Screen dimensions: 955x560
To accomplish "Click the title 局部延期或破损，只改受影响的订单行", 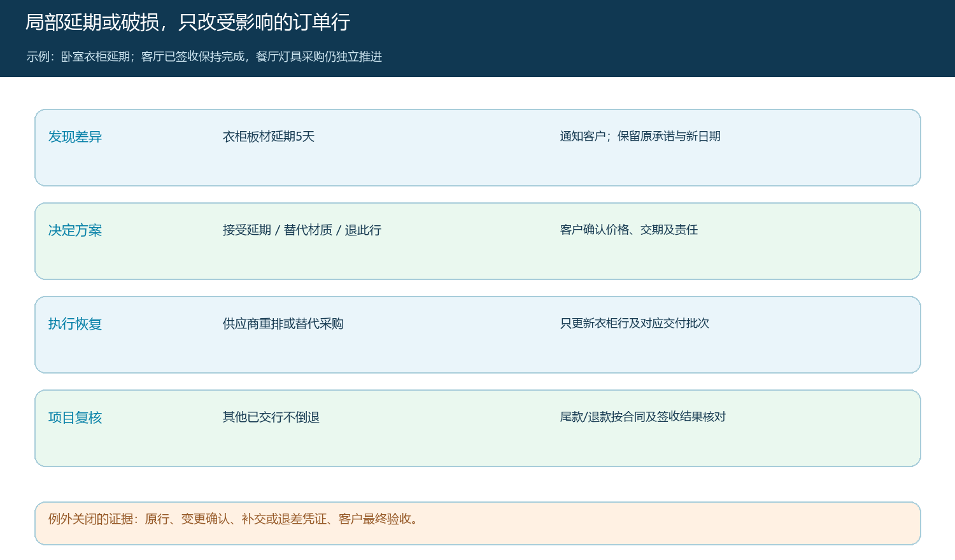I will pyautogui.click(x=188, y=22).
